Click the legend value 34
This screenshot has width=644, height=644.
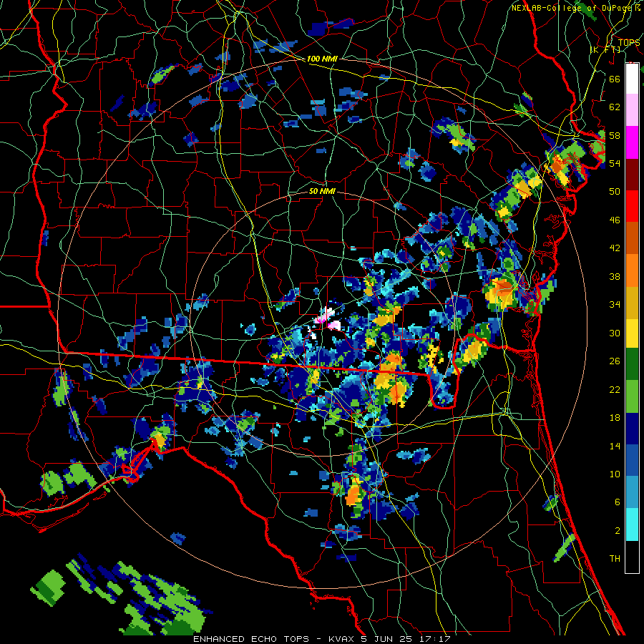615,305
